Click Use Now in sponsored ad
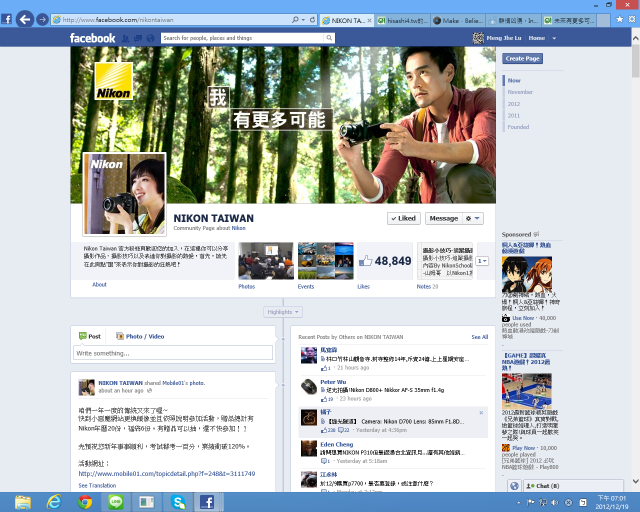Viewport: 640px width, 512px height. [523, 318]
